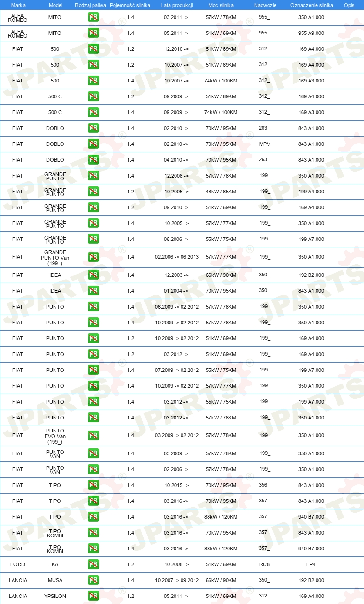The image size is (364, 604).
Task: Click the Model column header
Action: pyautogui.click(x=55, y=5)
